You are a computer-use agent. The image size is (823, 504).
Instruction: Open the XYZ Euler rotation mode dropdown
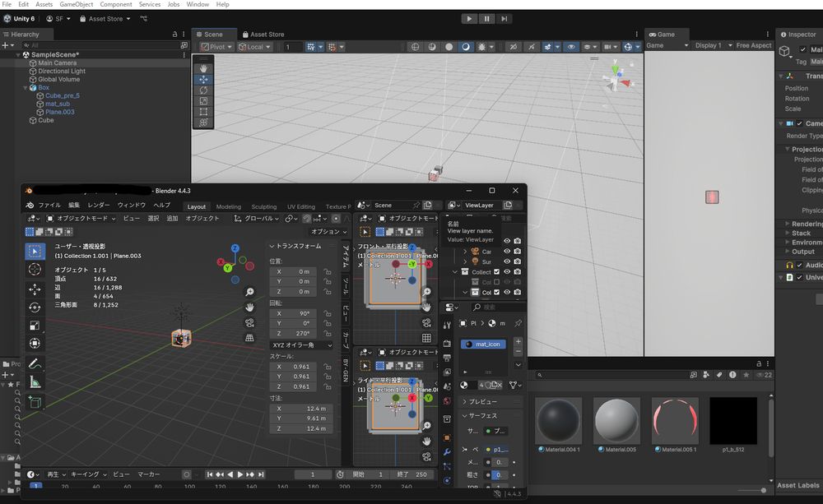[300, 345]
